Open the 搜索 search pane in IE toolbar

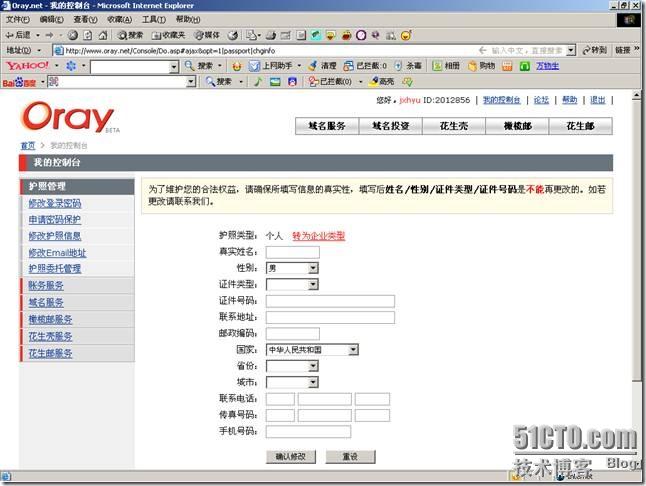click(x=130, y=35)
